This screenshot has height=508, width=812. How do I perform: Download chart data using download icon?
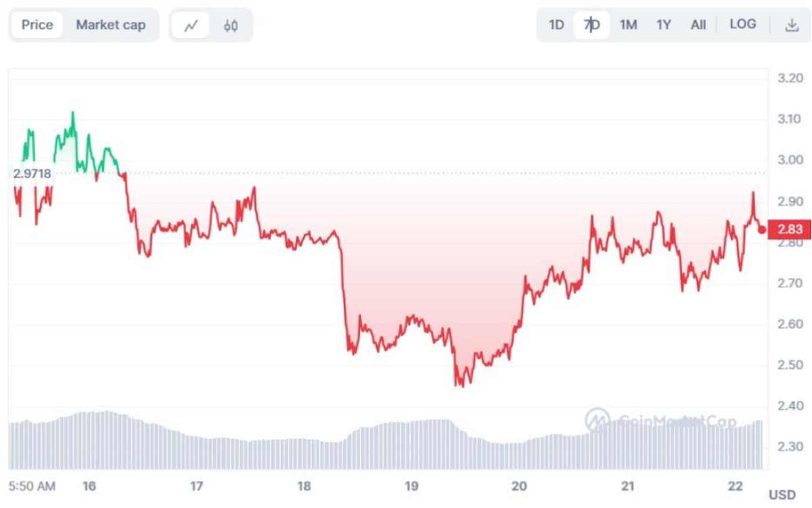[x=791, y=25]
